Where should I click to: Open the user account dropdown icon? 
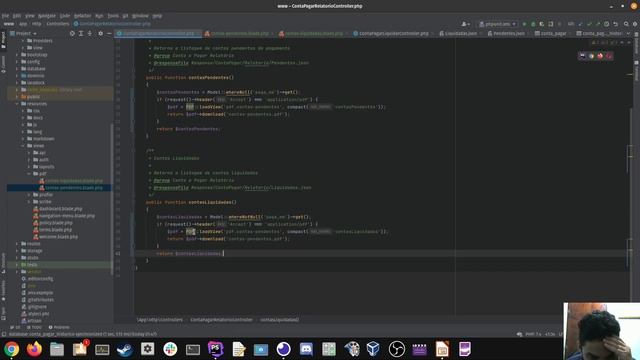click(465, 24)
